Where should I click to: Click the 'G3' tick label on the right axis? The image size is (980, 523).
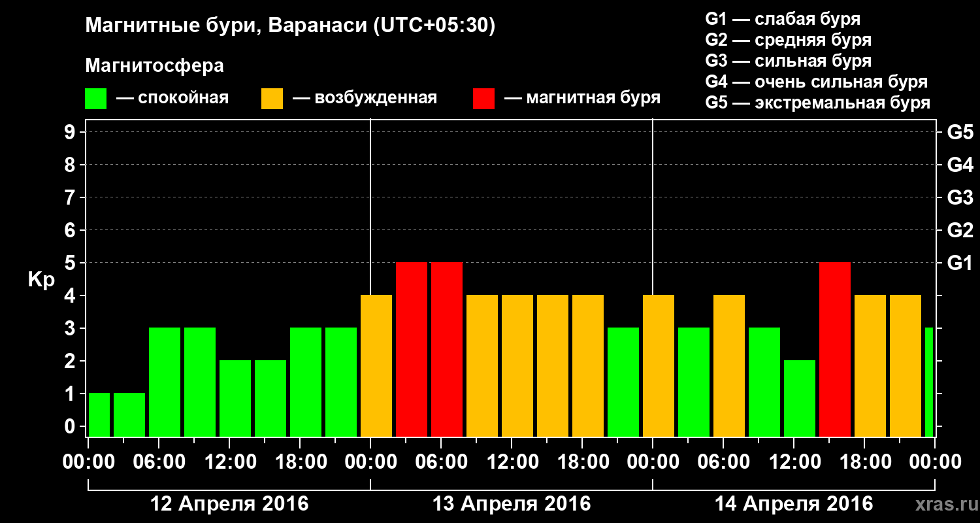(960, 197)
